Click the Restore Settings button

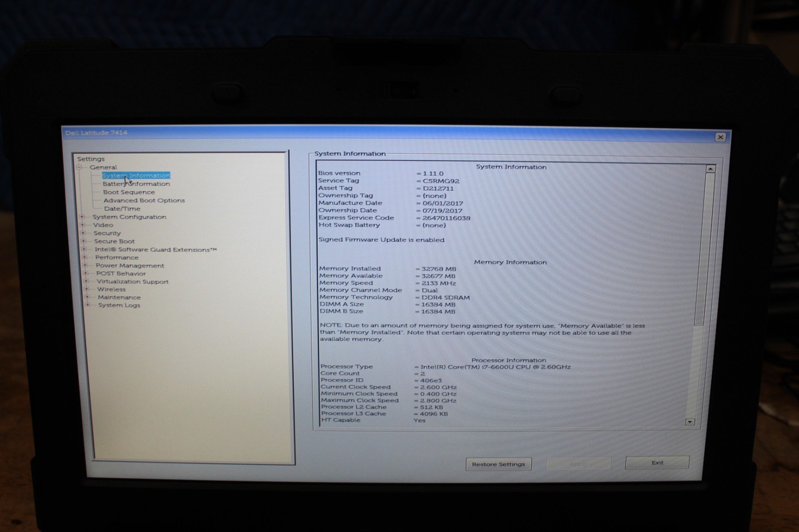[498, 464]
